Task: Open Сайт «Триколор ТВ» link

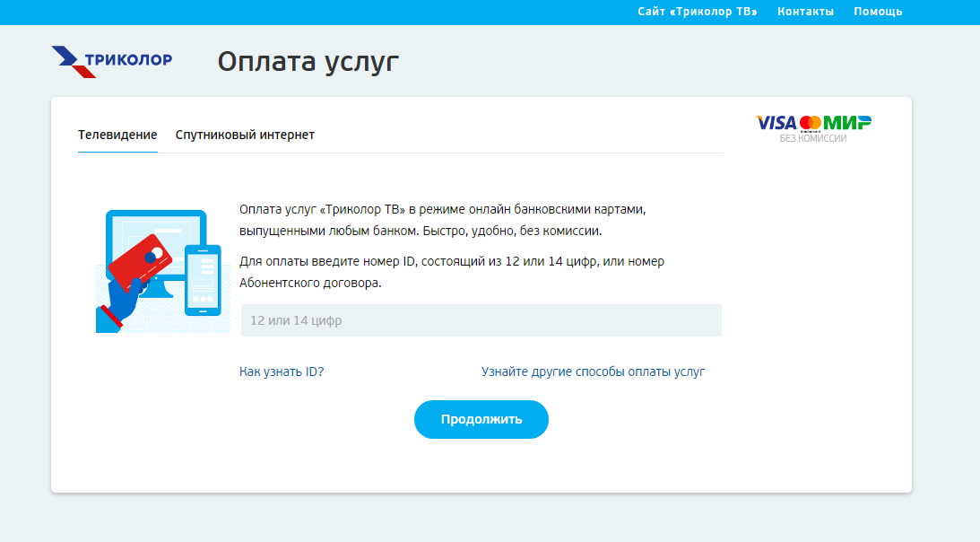Action: tap(697, 12)
